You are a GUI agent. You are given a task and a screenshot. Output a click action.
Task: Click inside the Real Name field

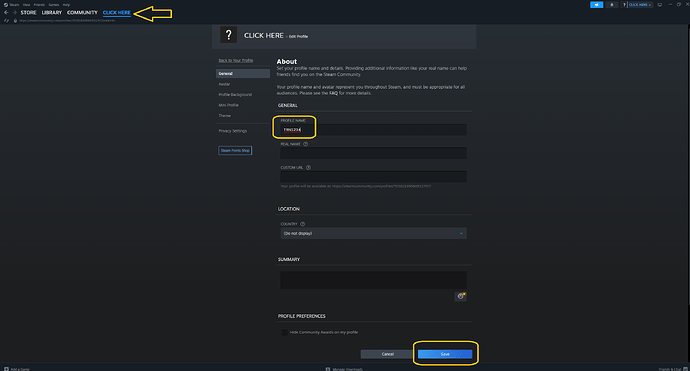pyautogui.click(x=373, y=153)
